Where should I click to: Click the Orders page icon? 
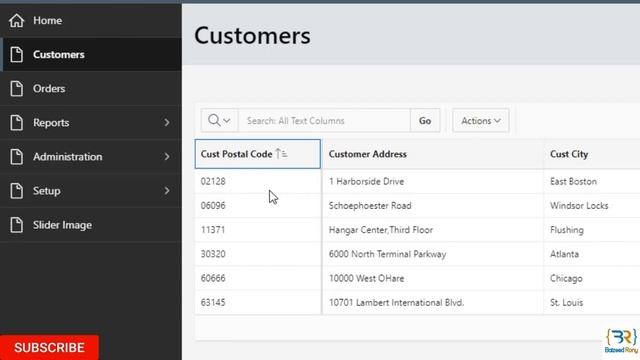(x=17, y=89)
